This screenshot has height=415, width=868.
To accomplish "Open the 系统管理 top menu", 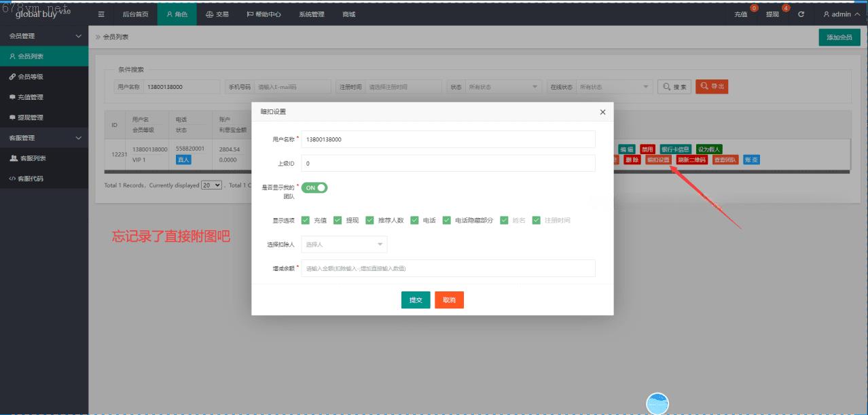I will [312, 14].
